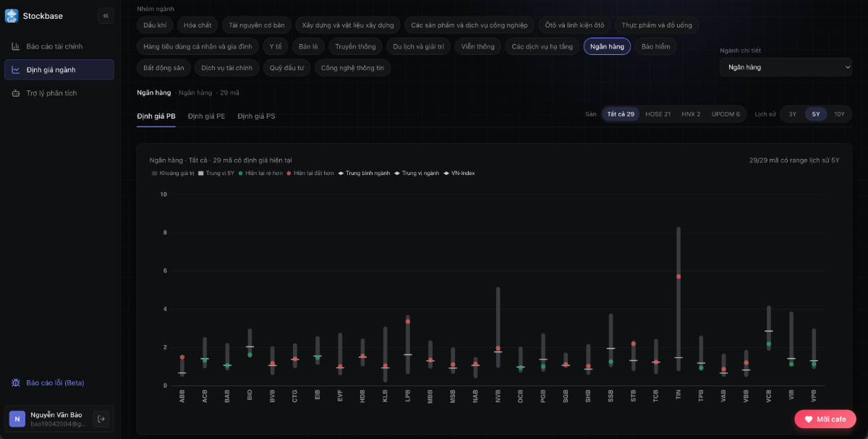Set history range to 3Y
This screenshot has height=439, width=868.
(x=793, y=114)
